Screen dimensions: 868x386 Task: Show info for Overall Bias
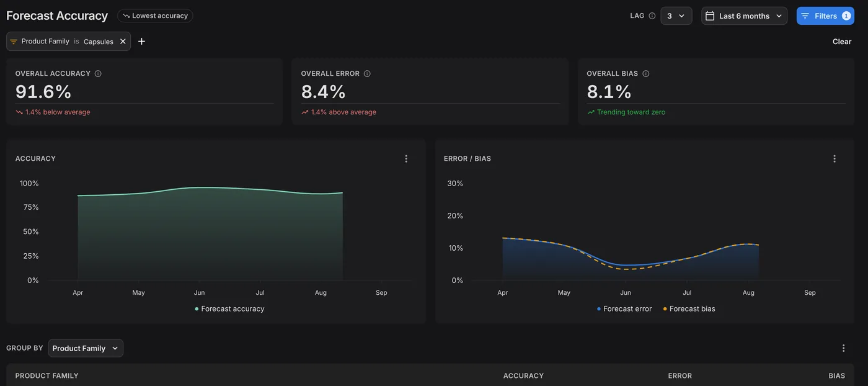pyautogui.click(x=645, y=73)
